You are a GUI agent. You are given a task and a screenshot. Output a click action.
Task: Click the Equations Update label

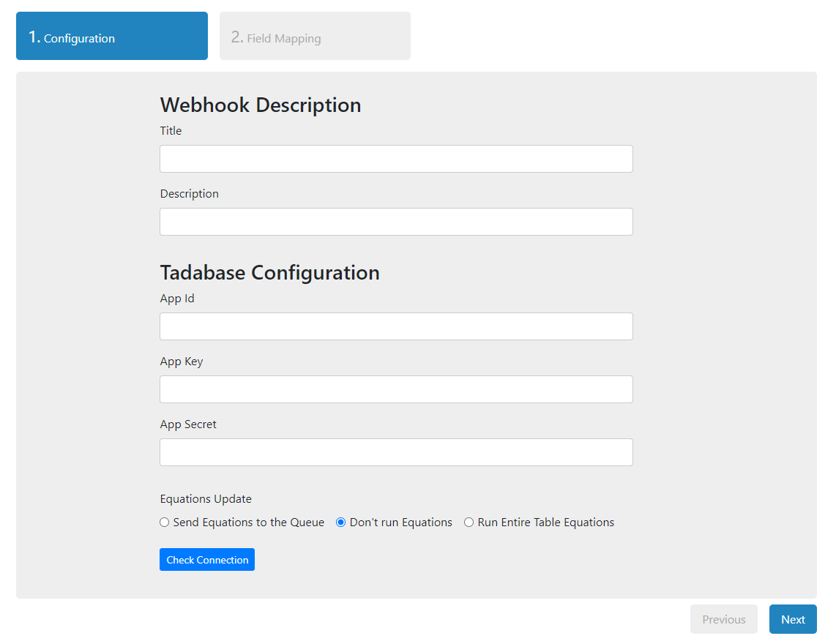click(206, 499)
